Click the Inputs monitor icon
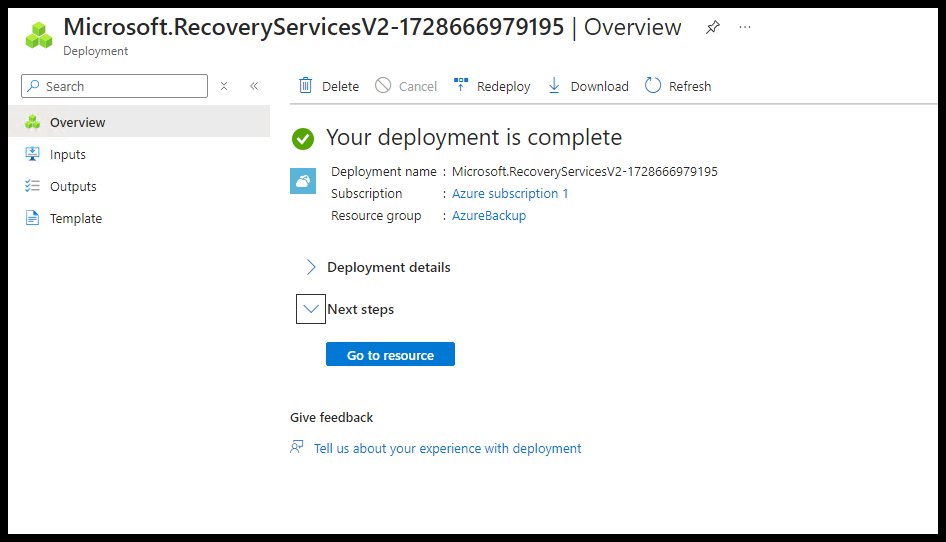This screenshot has width=946, height=542. click(33, 154)
